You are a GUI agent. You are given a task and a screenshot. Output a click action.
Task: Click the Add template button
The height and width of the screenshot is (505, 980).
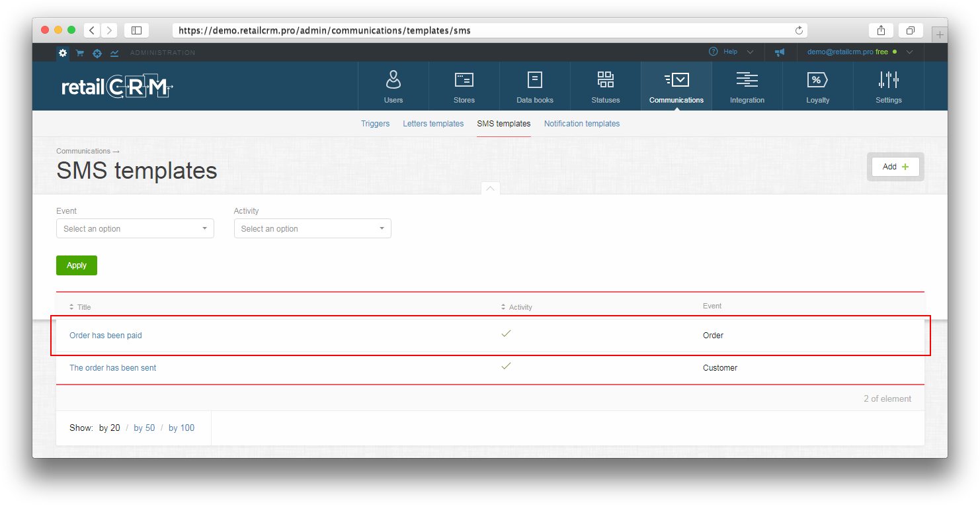pyautogui.click(x=895, y=167)
